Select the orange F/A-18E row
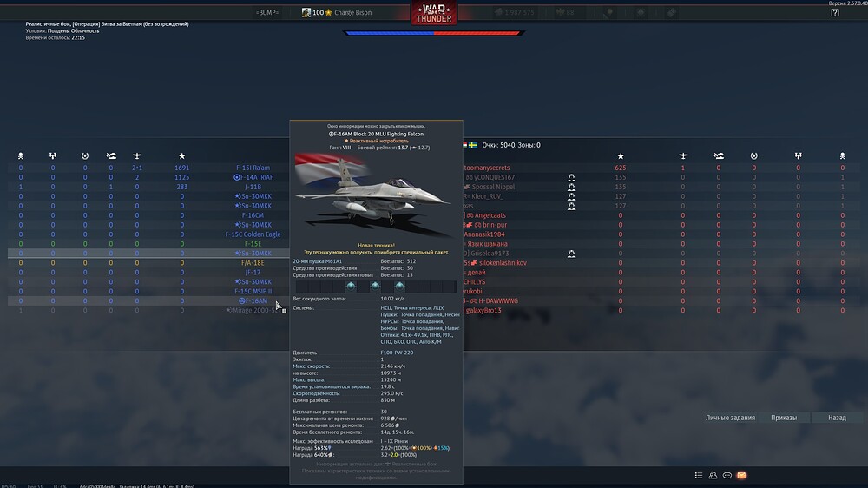Image resolution: width=868 pixels, height=488 pixels. click(x=148, y=262)
